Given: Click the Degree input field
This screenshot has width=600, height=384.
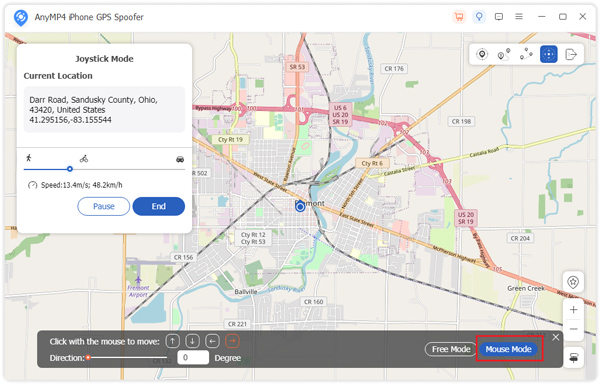Looking at the screenshot, I should (x=193, y=358).
